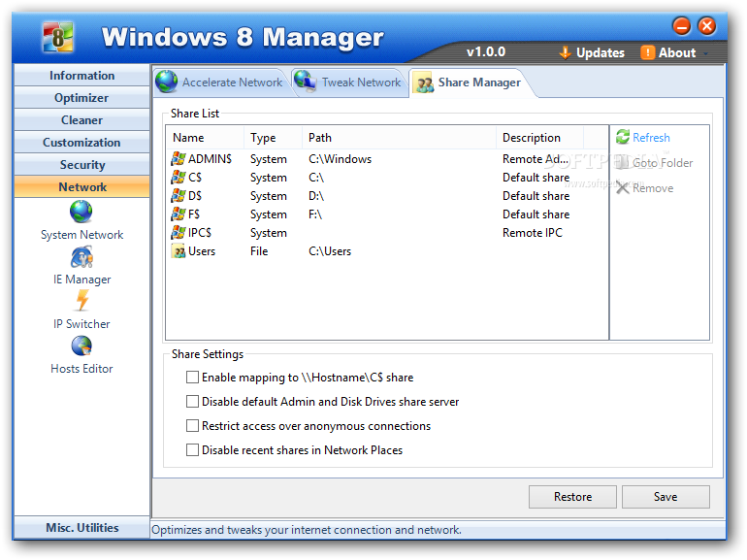Sort by Path column header
The height and width of the screenshot is (560, 747).
pyautogui.click(x=400, y=138)
